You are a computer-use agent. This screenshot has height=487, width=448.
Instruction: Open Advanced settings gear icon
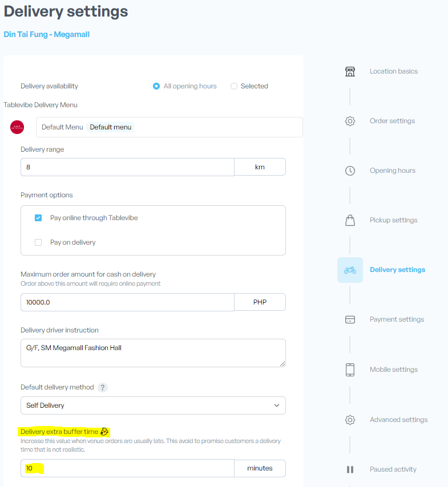coord(350,420)
